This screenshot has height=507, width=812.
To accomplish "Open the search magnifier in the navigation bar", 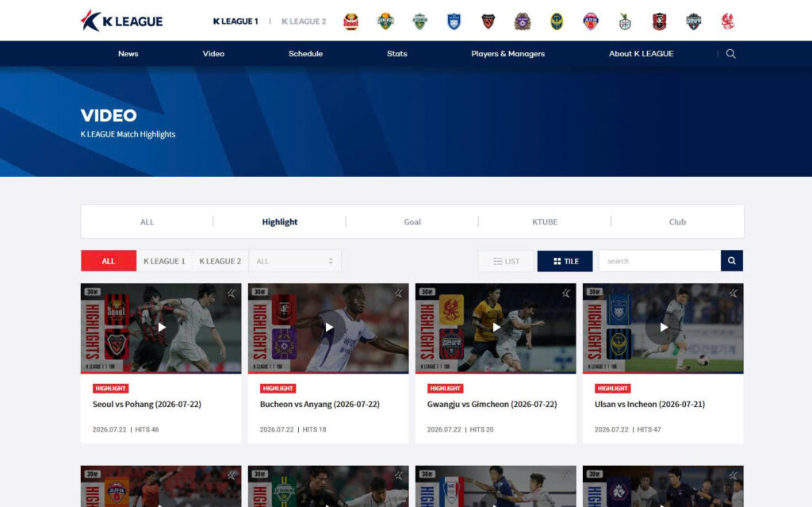I will tap(730, 53).
